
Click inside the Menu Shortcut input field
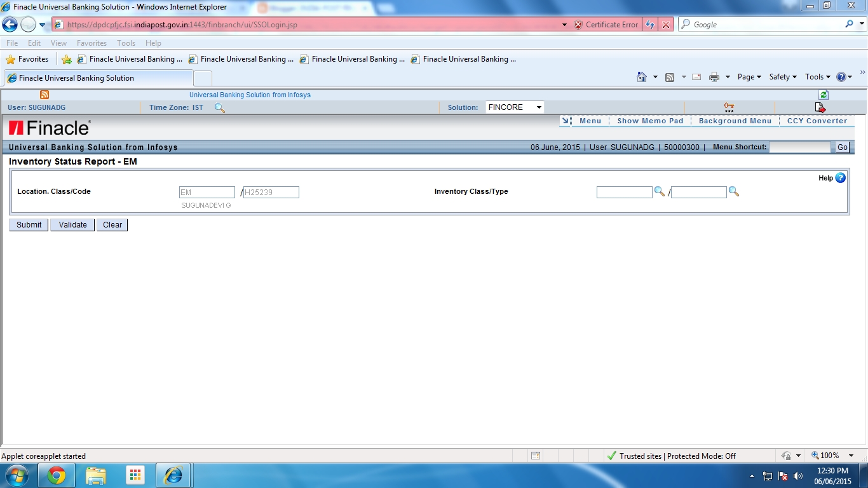799,147
